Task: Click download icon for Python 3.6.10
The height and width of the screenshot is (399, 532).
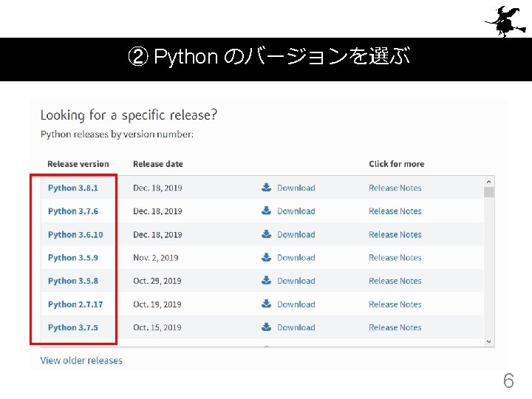Action: coord(267,234)
